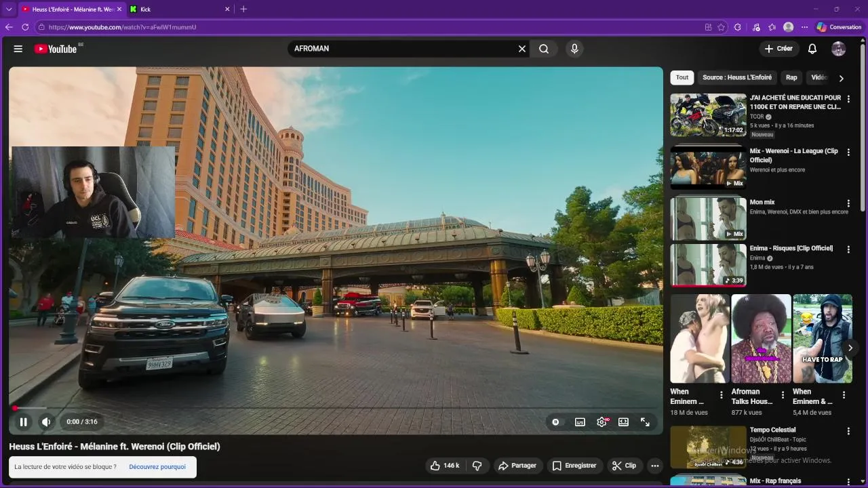Close the Heuss L'Enfoiré browser tab
Screen dimensions: 868x488
(119, 9)
